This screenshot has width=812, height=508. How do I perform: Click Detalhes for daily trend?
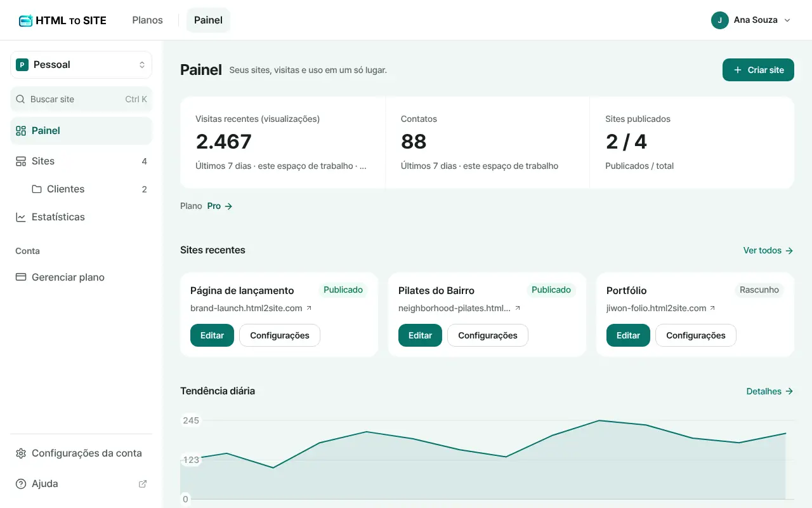[770, 392]
